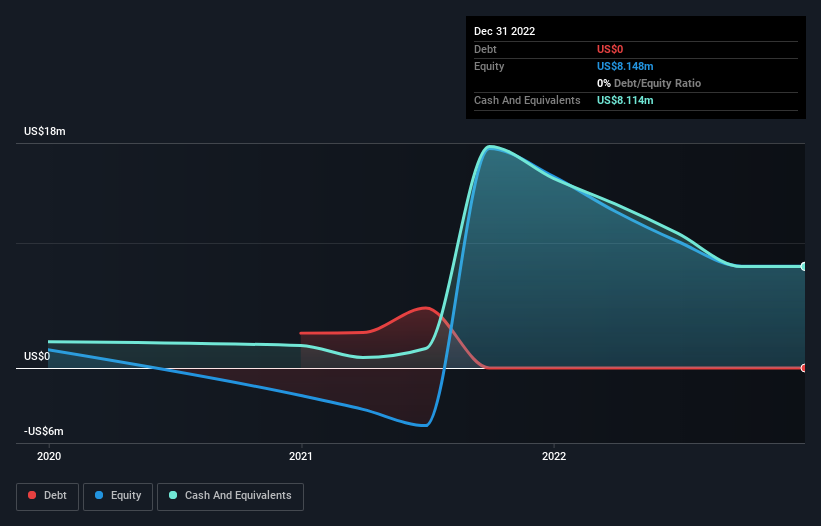This screenshot has width=821, height=526.
Task: Click the red debt endpoint marker
Action: click(x=804, y=368)
